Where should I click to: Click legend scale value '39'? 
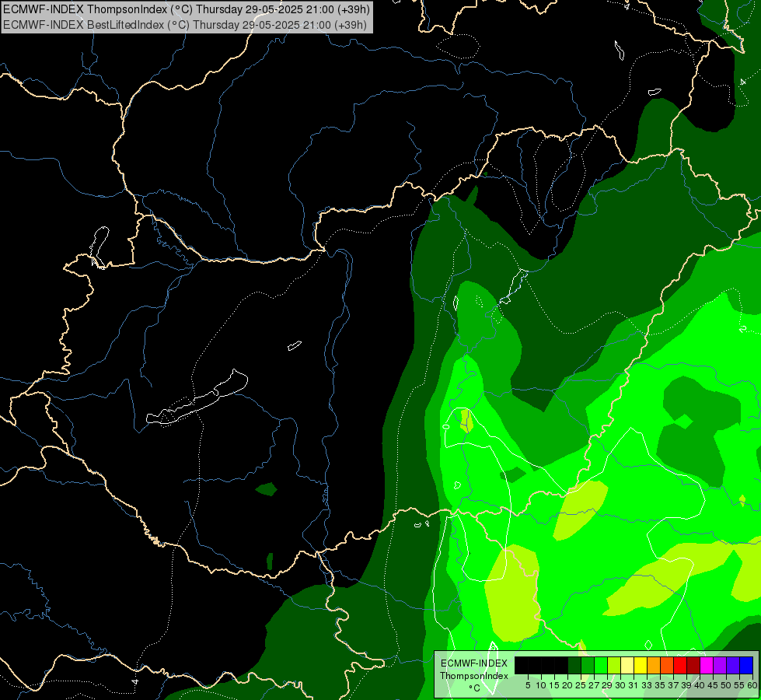(x=686, y=685)
